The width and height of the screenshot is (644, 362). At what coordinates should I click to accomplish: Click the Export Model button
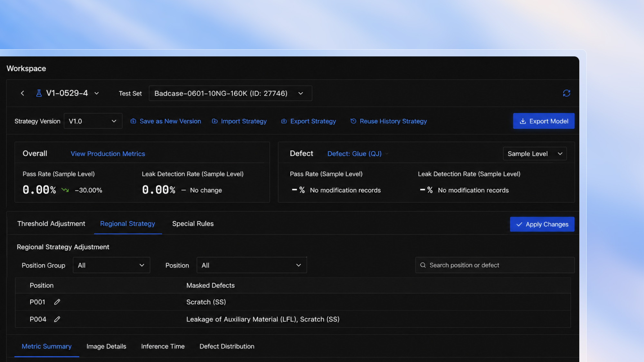pyautogui.click(x=544, y=121)
